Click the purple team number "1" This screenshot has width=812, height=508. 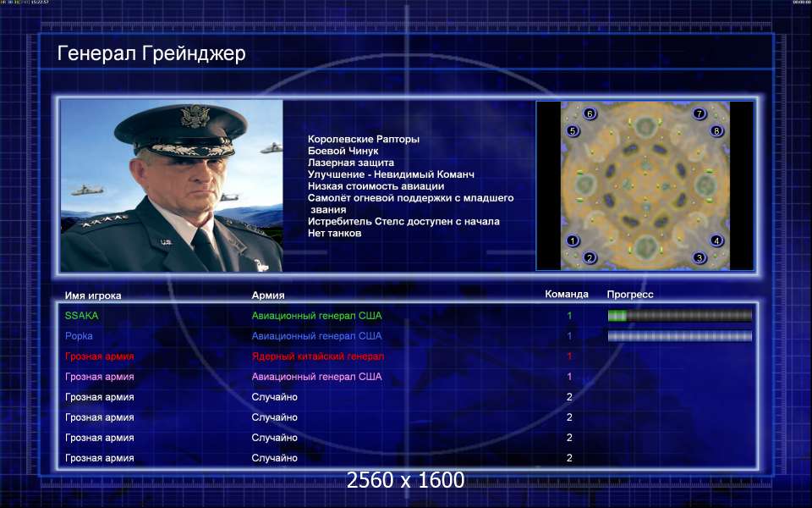(569, 377)
